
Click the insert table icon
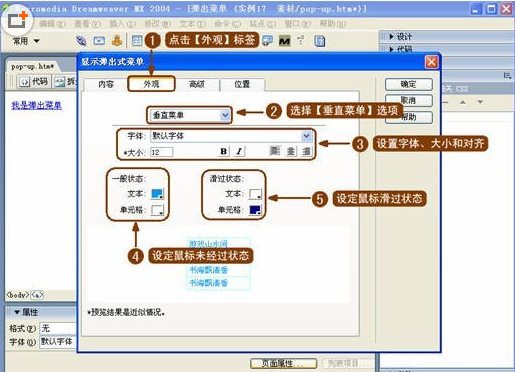click(x=137, y=41)
